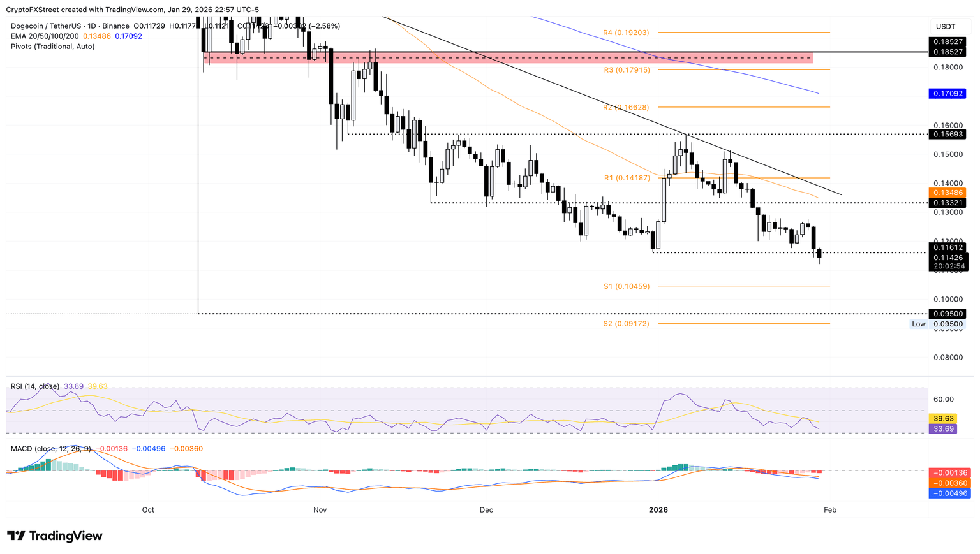Click the MACD (close, 12, 26, 9) legend
The width and height of the screenshot is (980, 554).
click(x=50, y=449)
